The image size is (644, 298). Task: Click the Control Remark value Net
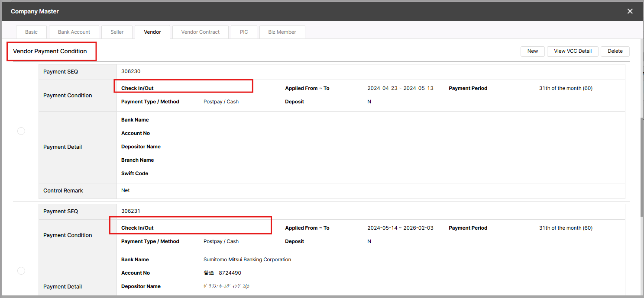pyautogui.click(x=126, y=190)
